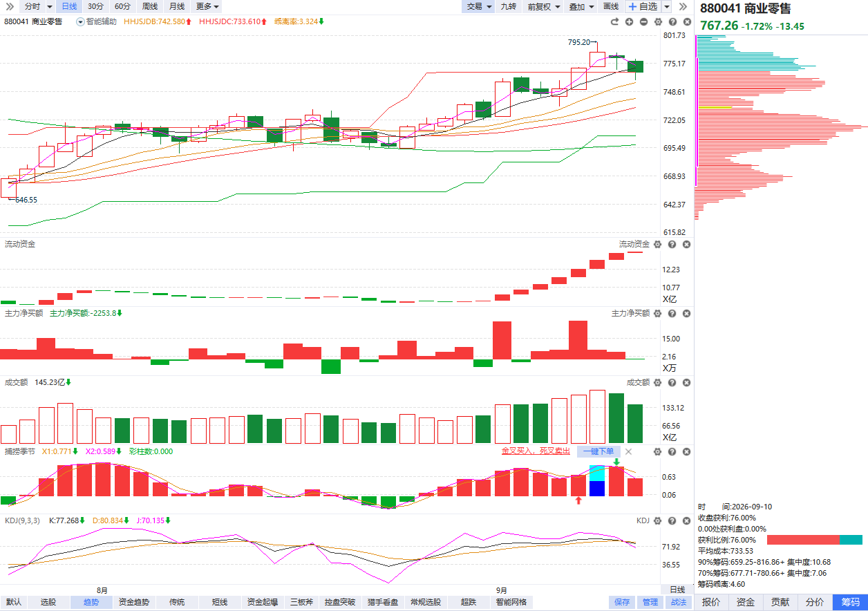
Task: Open settings gear for 流动资金 panel
Action: 658,244
